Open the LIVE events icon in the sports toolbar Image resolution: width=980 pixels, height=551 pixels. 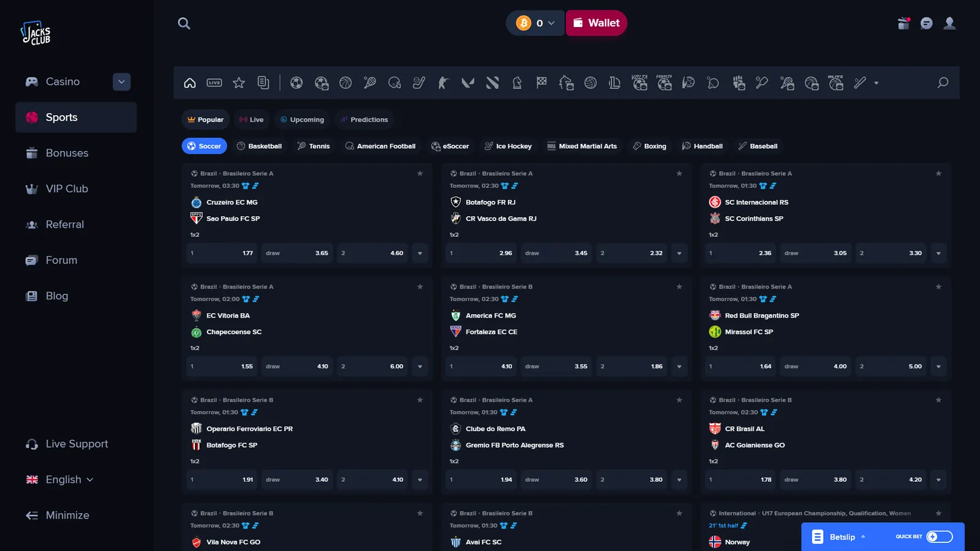pyautogui.click(x=214, y=83)
